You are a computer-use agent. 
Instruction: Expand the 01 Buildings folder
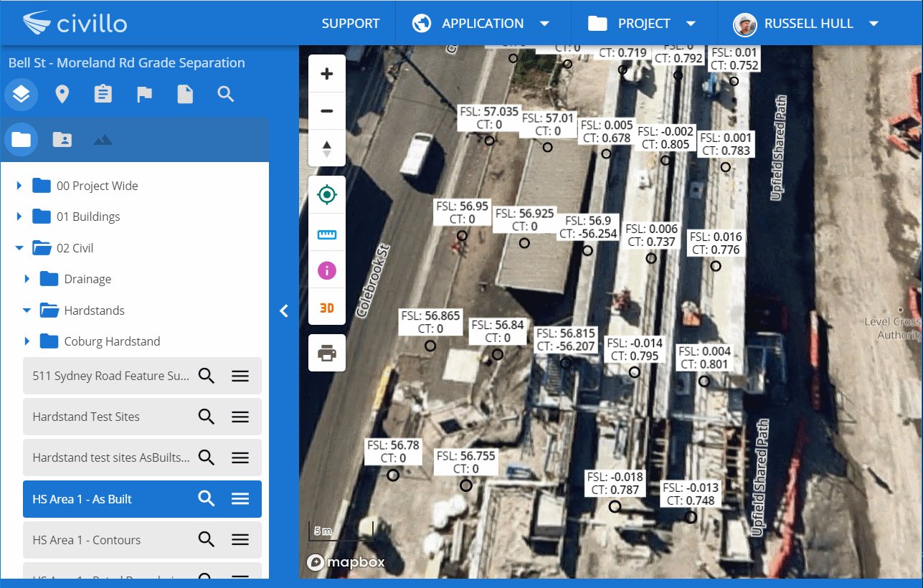(19, 217)
